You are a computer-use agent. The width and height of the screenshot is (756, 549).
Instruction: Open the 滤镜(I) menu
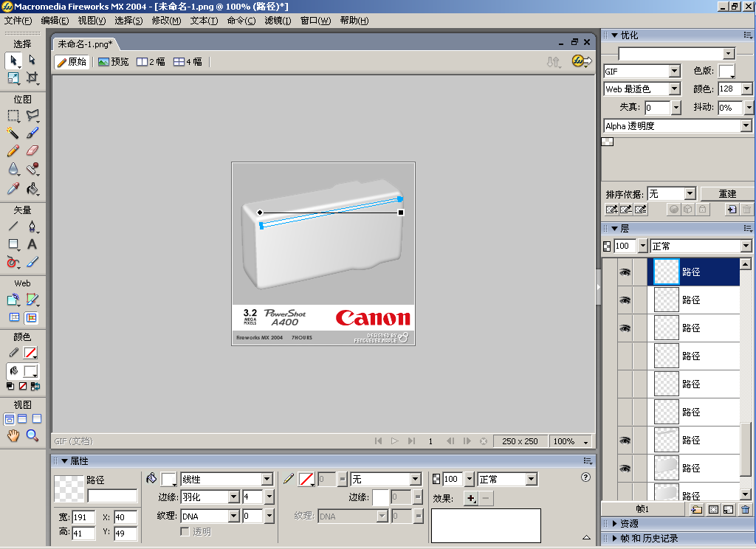(x=278, y=21)
